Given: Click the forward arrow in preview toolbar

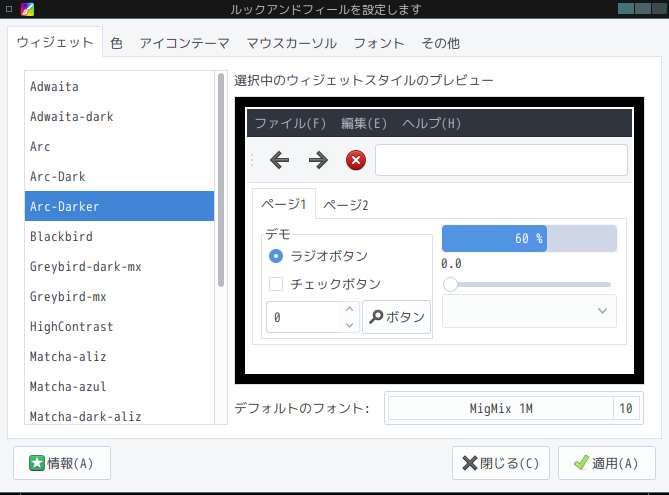Looking at the screenshot, I should click(318, 160).
